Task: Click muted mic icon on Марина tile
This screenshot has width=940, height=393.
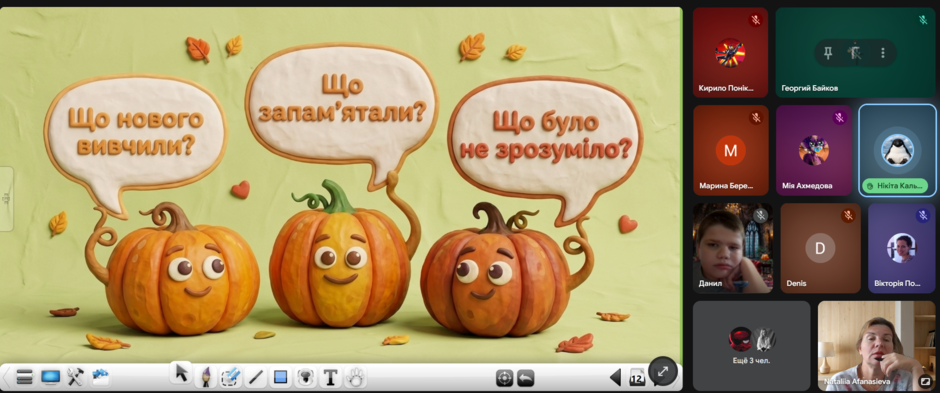Action: (x=756, y=118)
